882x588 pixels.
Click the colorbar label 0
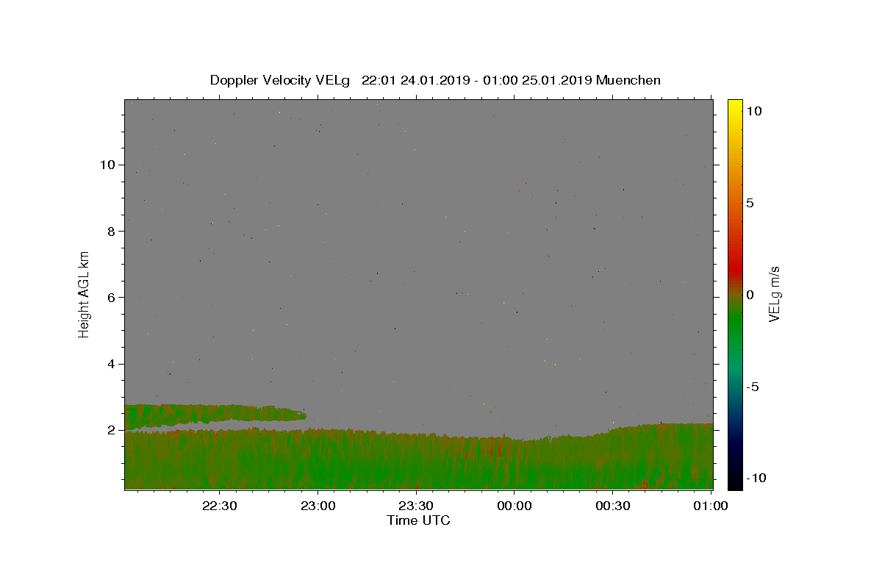coord(750,295)
